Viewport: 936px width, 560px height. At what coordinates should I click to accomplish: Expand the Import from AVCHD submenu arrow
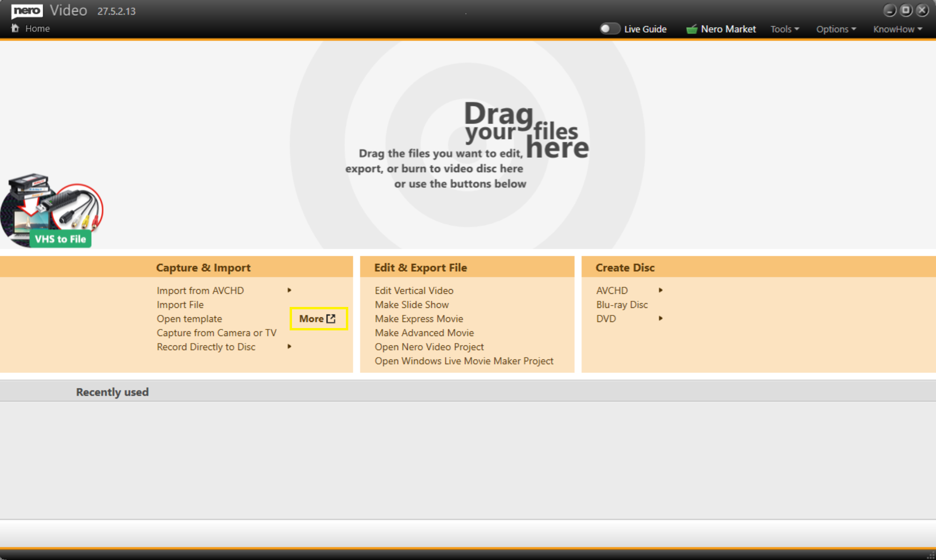pyautogui.click(x=289, y=290)
